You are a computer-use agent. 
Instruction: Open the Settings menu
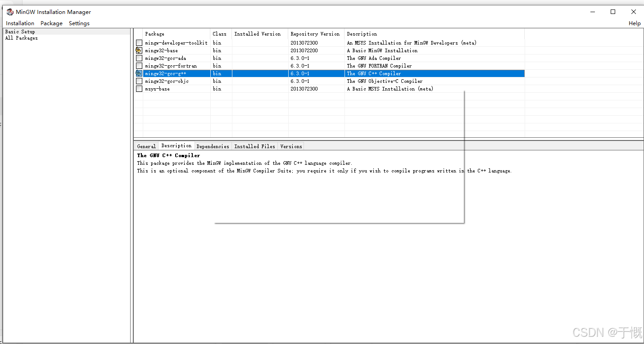pos(79,23)
